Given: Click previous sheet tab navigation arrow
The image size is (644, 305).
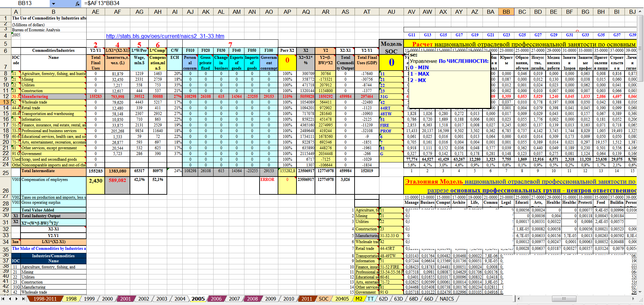Looking at the screenshot, I should click(x=10, y=299).
